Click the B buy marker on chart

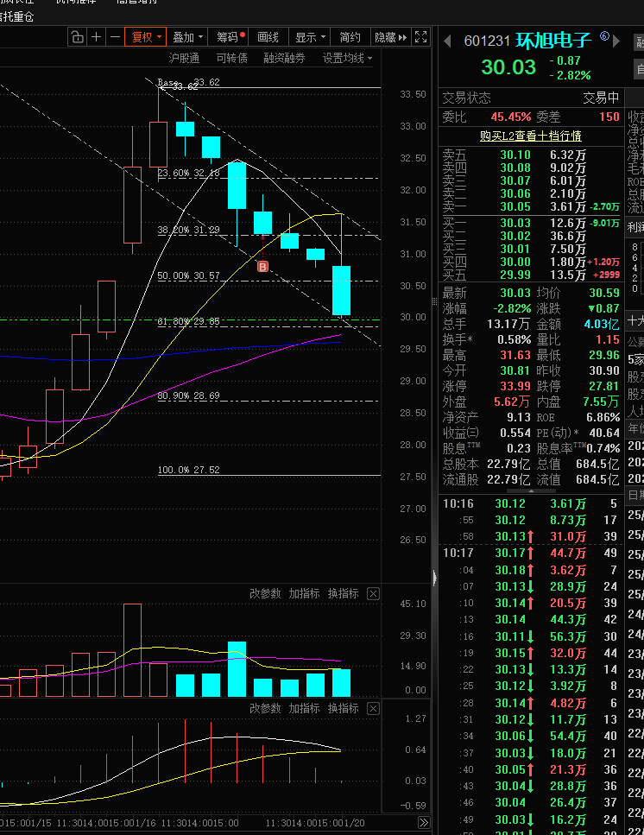click(263, 266)
